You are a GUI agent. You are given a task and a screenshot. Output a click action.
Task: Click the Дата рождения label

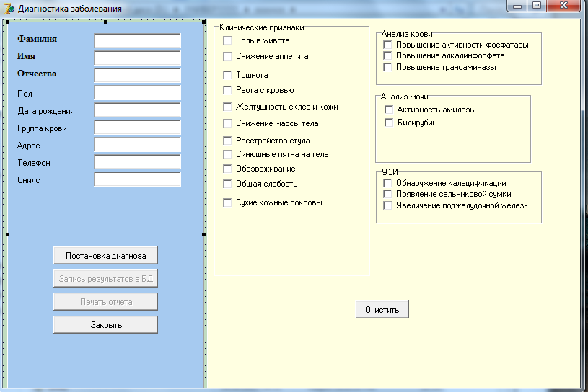tap(45, 111)
